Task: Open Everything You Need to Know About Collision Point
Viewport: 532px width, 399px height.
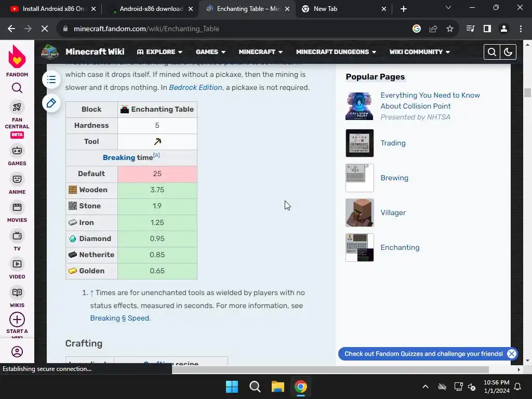Action: click(x=430, y=101)
